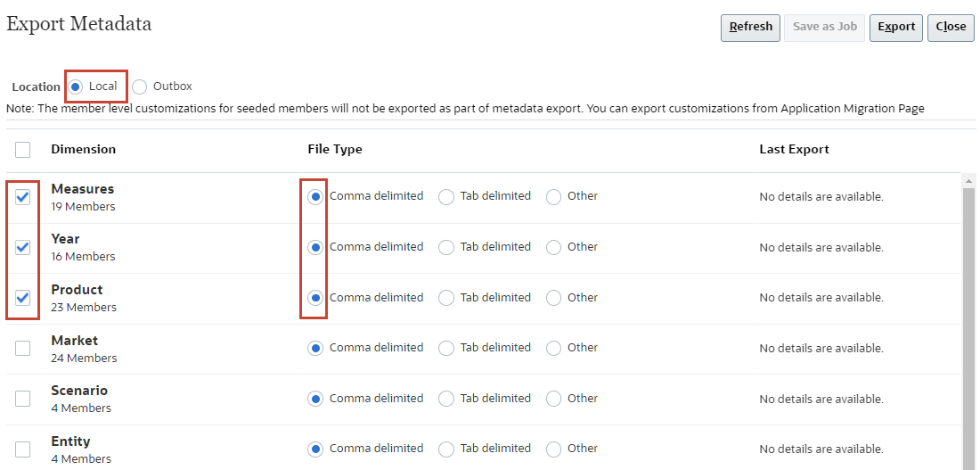
Task: Toggle the select-all dimensions checkbox
Action: pyautogui.click(x=23, y=150)
